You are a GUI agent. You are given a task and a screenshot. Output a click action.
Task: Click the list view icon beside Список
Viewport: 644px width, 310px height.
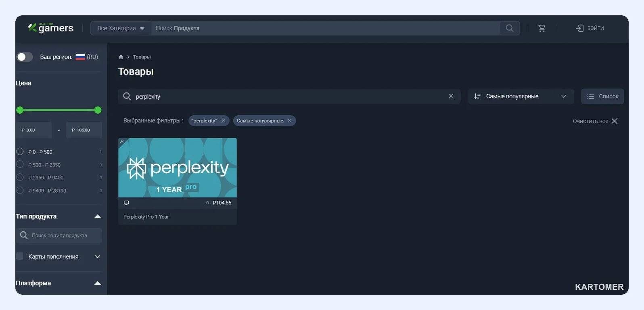point(591,96)
